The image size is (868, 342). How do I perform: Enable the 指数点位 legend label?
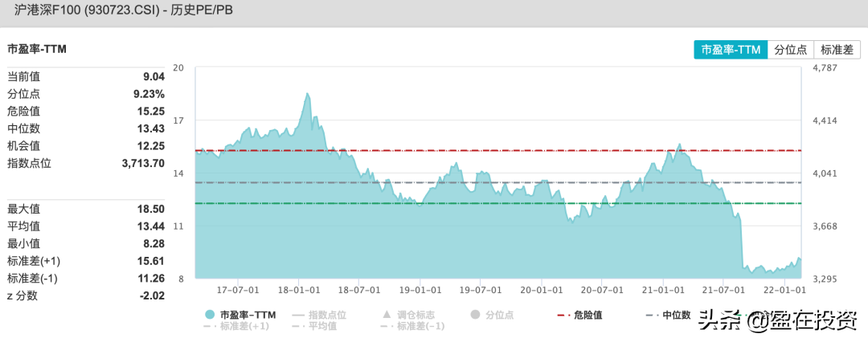[x=328, y=315]
